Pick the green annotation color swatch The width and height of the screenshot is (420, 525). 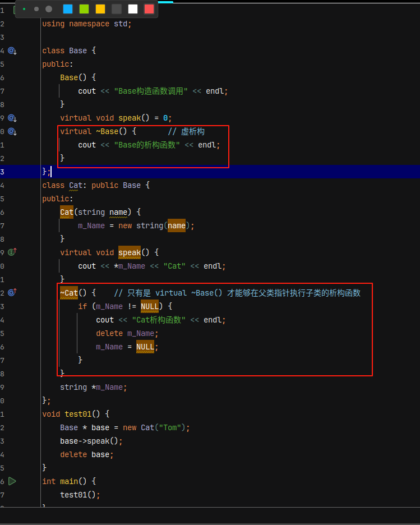pyautogui.click(x=84, y=9)
